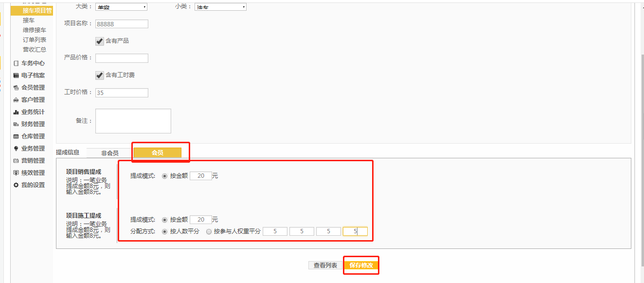The image size is (644, 283).
Task: Click the 产品价格 input field
Action: 122,58
